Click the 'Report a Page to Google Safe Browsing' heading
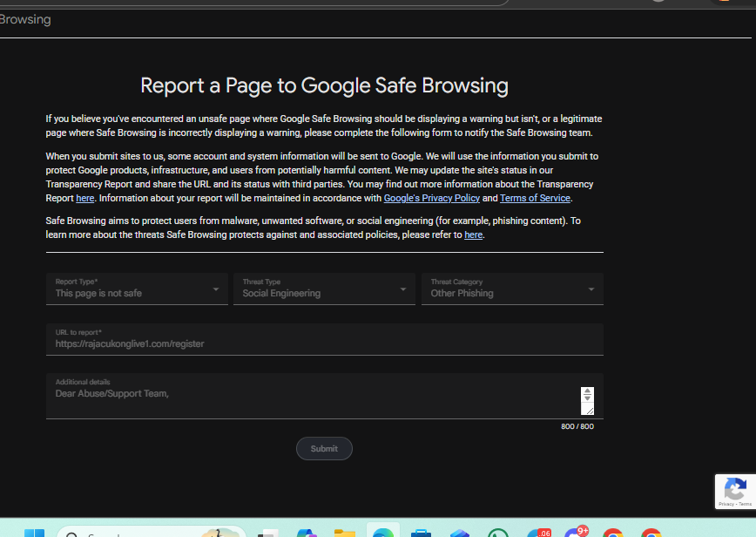This screenshot has width=756, height=537. point(325,85)
